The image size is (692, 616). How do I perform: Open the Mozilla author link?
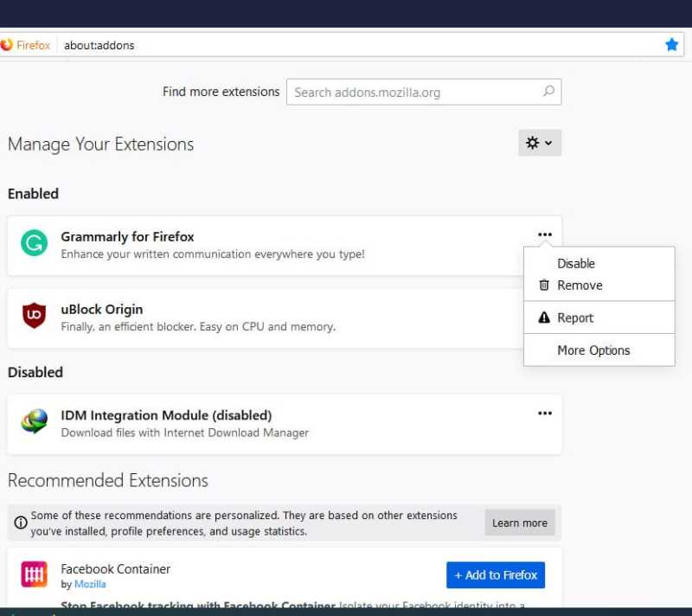(x=91, y=585)
